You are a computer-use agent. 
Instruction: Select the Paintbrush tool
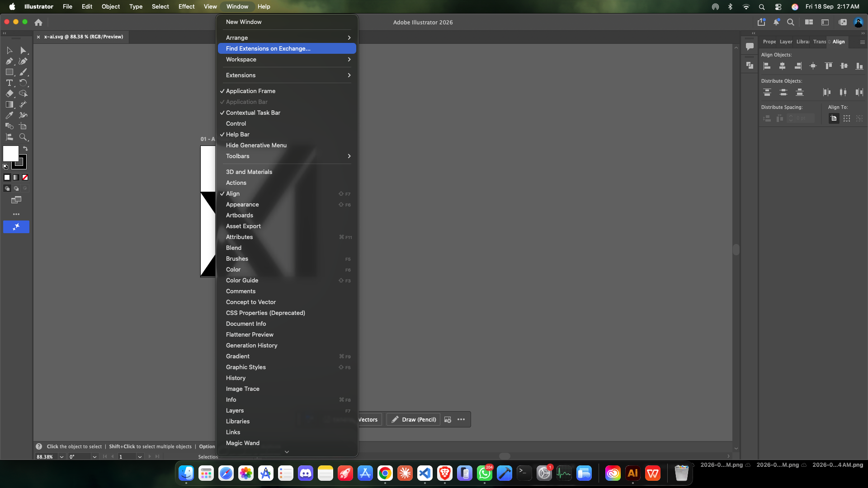pos(23,72)
